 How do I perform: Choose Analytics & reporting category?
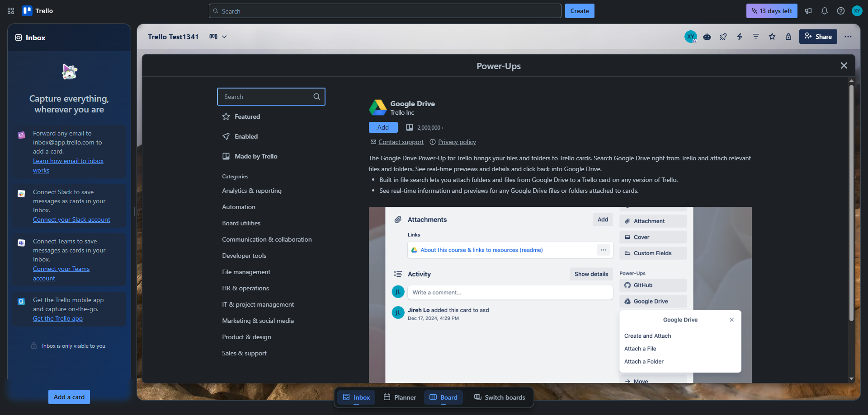[x=252, y=191]
